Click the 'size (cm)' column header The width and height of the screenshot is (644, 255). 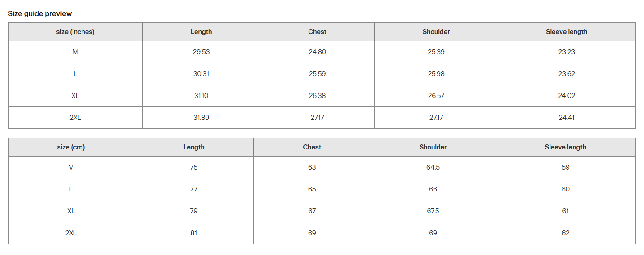coord(71,147)
